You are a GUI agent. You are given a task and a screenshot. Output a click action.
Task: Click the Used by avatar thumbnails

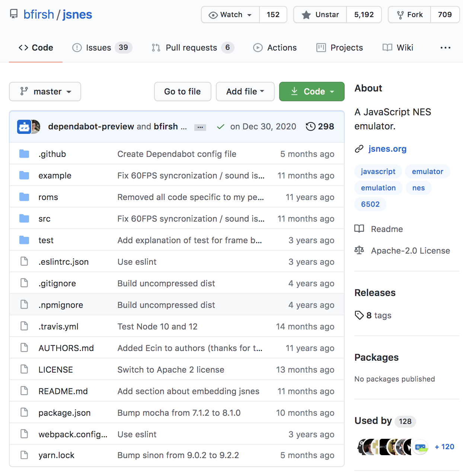click(x=393, y=447)
